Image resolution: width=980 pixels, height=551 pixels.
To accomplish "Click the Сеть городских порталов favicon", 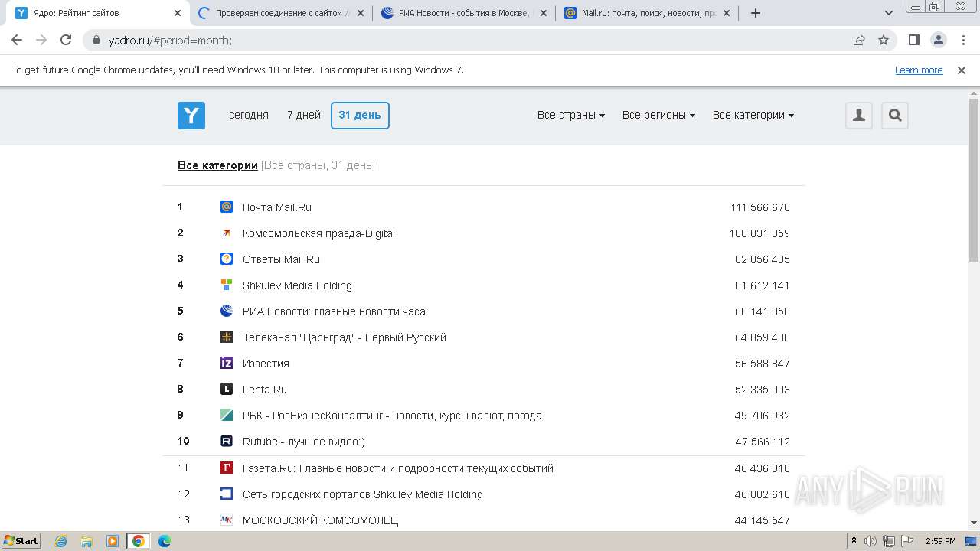I will click(x=227, y=494).
